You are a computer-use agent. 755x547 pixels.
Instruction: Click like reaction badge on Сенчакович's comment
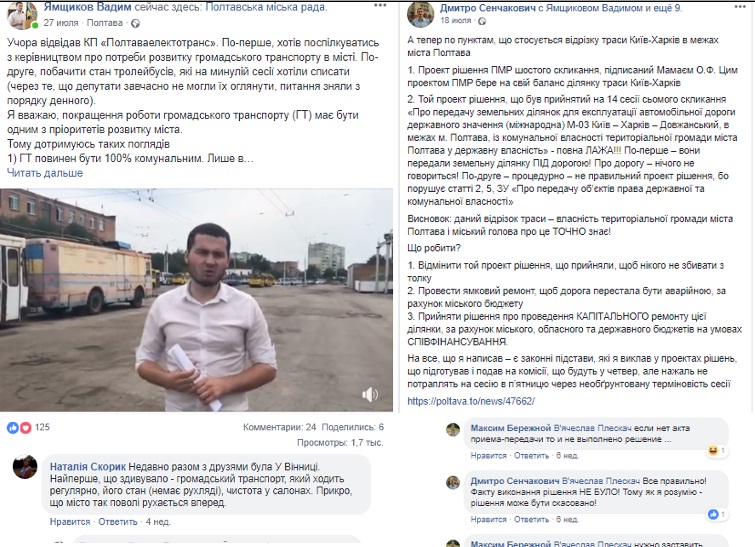[x=714, y=514]
